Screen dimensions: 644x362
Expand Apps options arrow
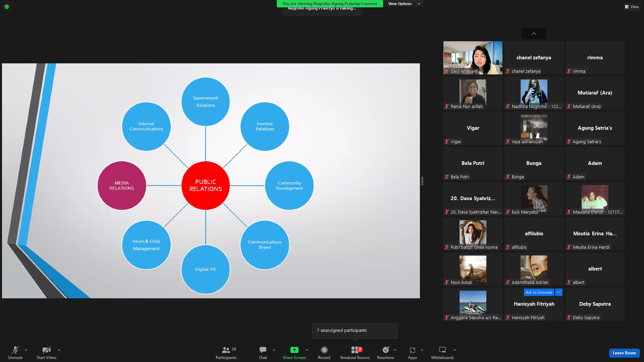[x=422, y=350]
